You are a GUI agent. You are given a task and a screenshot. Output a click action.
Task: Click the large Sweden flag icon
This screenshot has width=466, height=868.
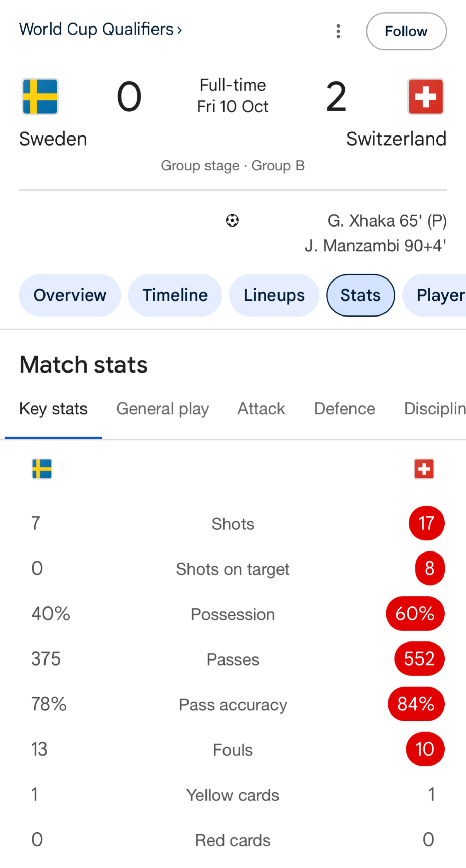(40, 97)
